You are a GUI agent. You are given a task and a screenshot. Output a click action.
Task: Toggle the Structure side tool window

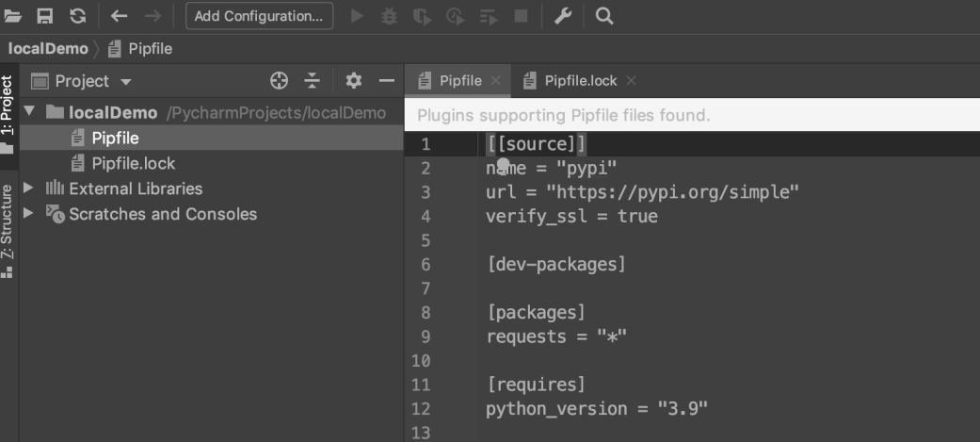click(8, 232)
